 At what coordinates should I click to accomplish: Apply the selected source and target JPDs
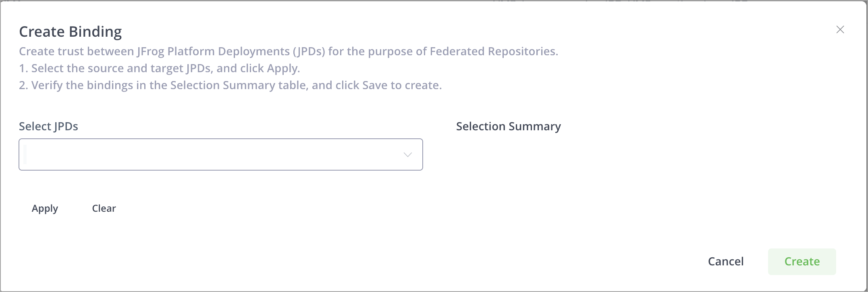[45, 209]
